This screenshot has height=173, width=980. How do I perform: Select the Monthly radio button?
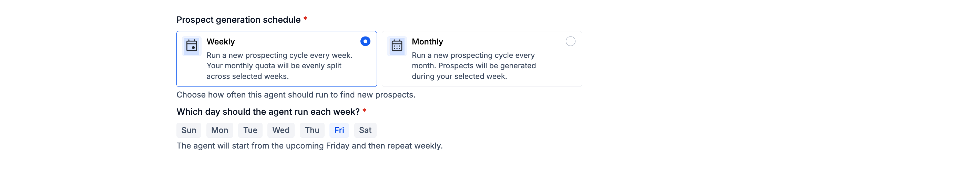pyautogui.click(x=570, y=41)
